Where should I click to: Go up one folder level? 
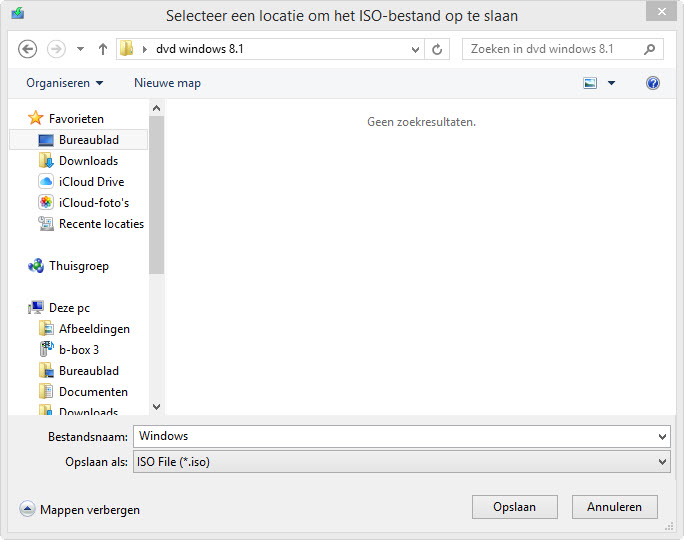[103, 49]
